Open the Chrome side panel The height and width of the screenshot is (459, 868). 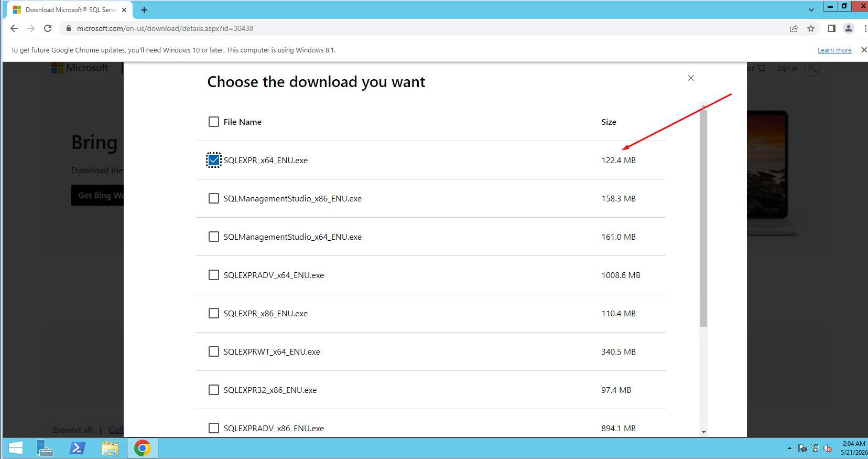[831, 28]
